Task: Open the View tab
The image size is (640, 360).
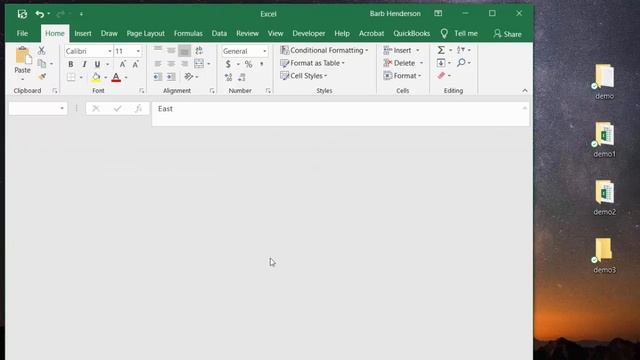Action: 276,33
